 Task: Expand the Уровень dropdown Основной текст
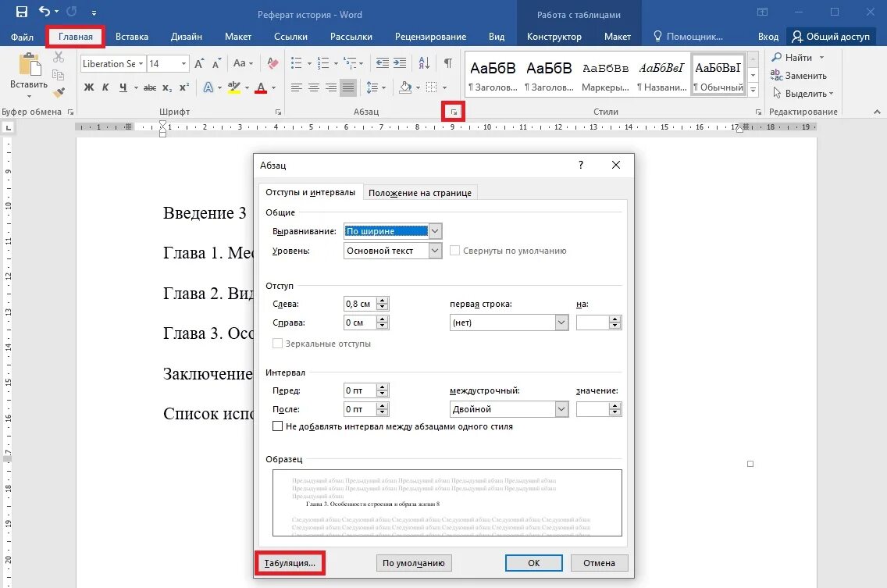point(434,251)
